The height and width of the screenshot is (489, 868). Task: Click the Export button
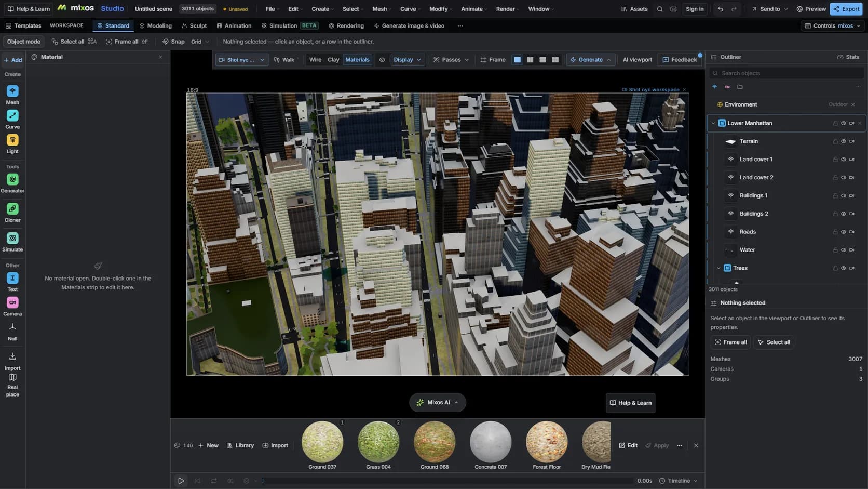(x=846, y=9)
